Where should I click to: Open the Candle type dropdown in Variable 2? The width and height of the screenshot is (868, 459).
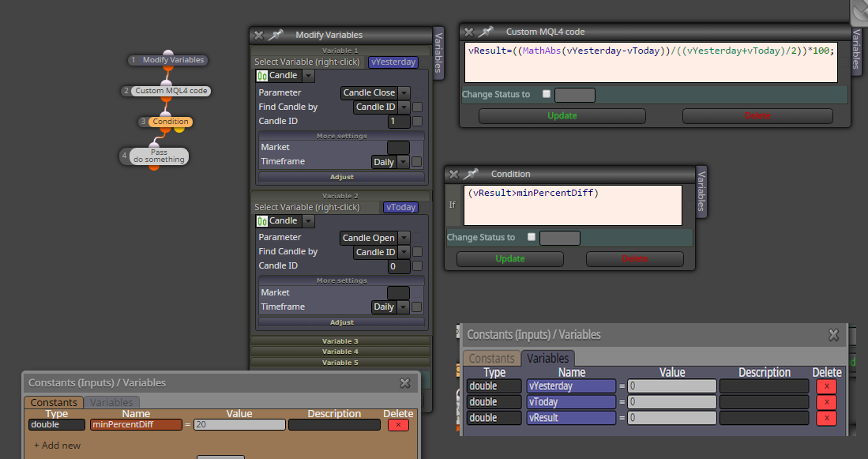coord(309,221)
